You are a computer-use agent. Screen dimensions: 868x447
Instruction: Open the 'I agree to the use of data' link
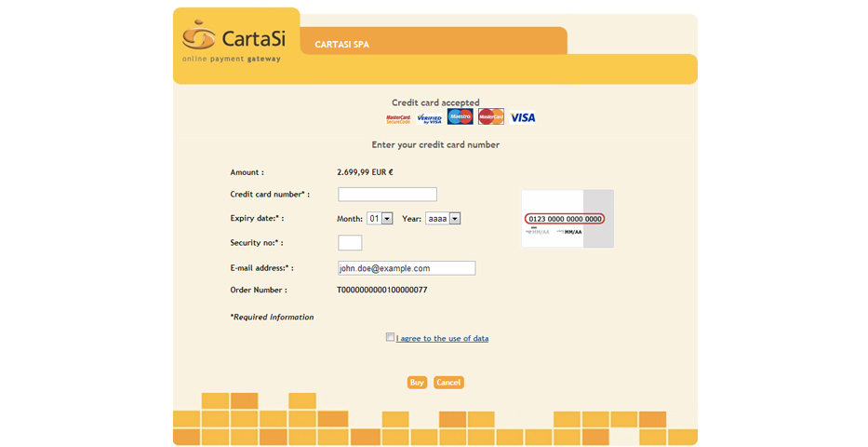[442, 339]
